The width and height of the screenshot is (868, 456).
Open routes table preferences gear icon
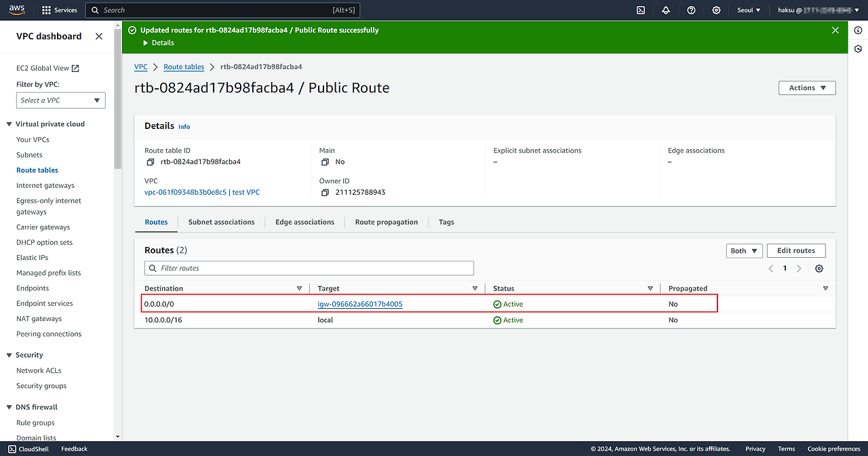point(819,269)
